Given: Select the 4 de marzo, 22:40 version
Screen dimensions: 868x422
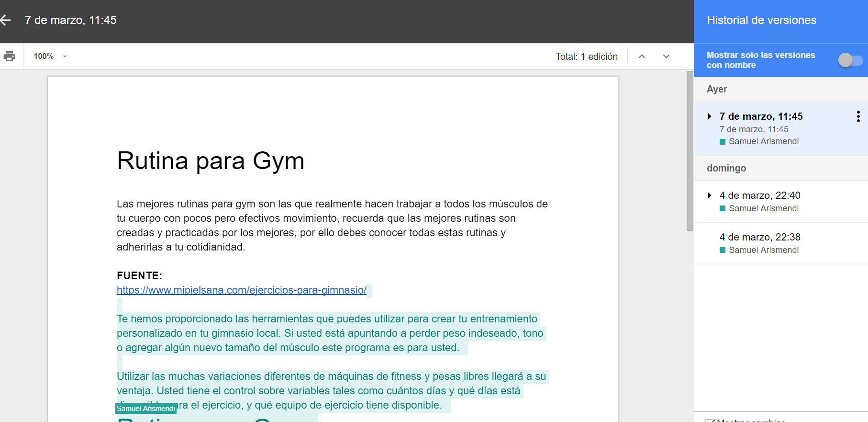Looking at the screenshot, I should click(x=781, y=202).
